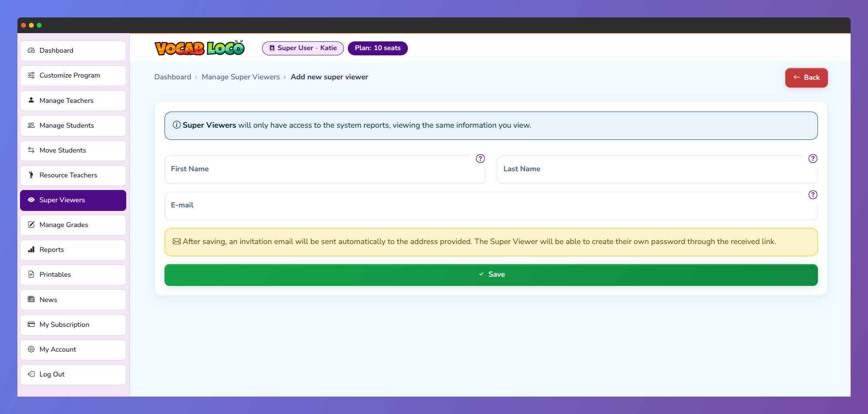The image size is (868, 414).
Task: Go to Printables section
Action: [x=73, y=275]
